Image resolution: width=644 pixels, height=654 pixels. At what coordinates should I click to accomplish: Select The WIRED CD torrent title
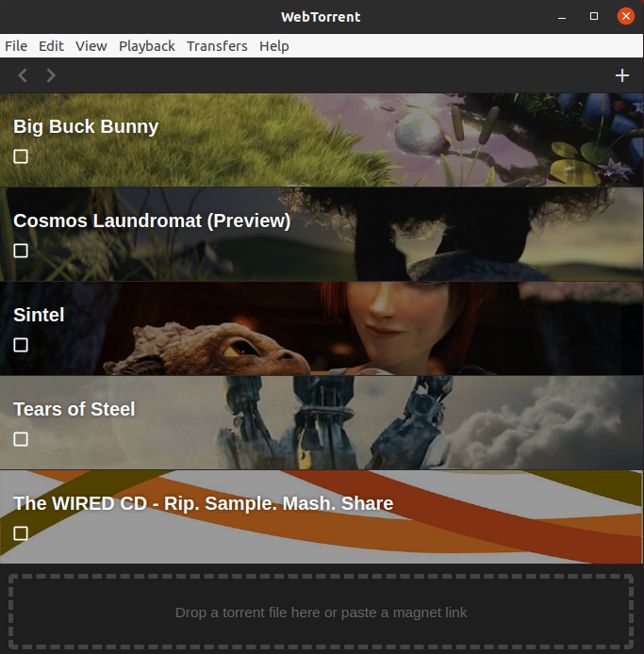204,503
